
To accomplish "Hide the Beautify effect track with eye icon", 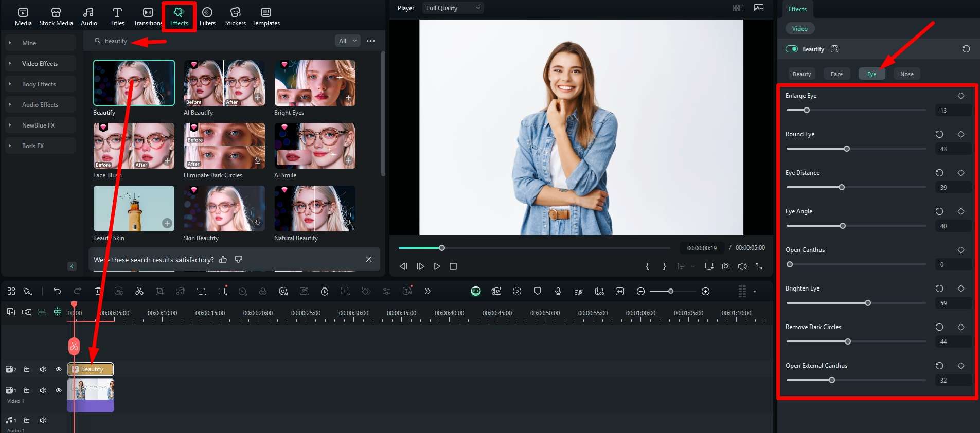I will tap(59, 369).
